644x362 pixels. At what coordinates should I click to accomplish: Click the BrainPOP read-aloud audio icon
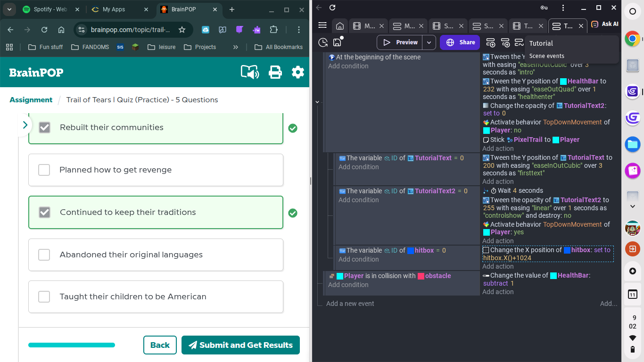click(x=250, y=72)
